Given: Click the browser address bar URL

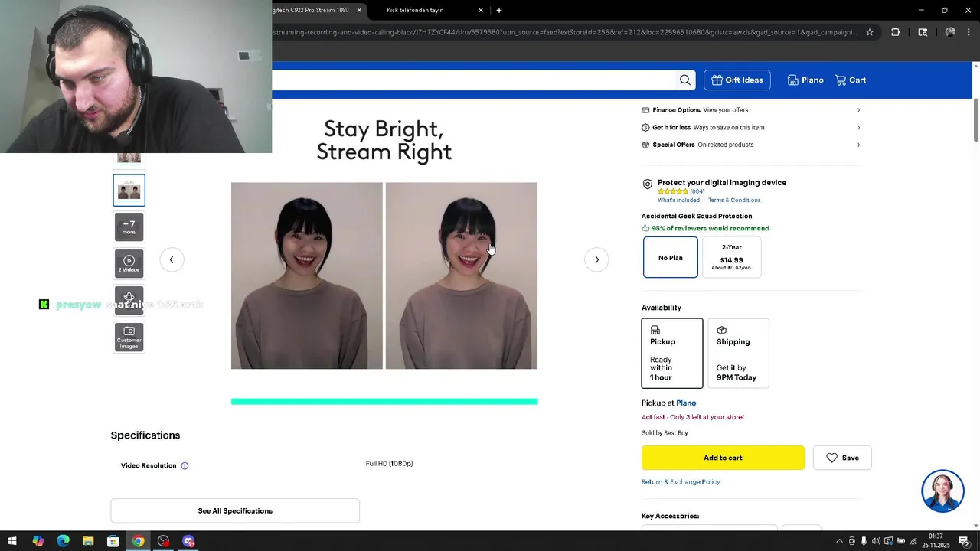Looking at the screenshot, I should (565, 32).
